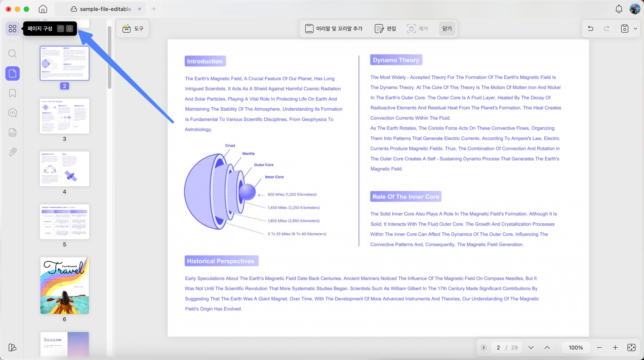The image size is (644, 360).
Task: Expand the bottom bar collapse chevron
Action: [483, 347]
